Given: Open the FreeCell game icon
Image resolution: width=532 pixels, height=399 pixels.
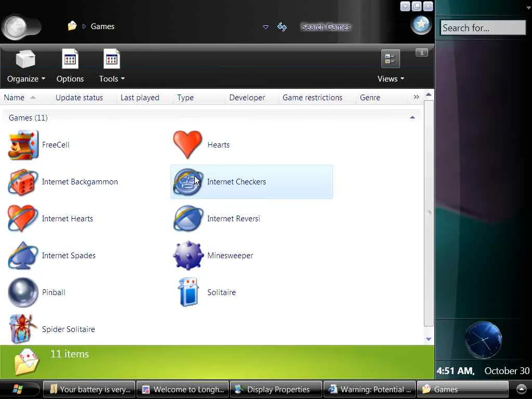Looking at the screenshot, I should tap(23, 145).
